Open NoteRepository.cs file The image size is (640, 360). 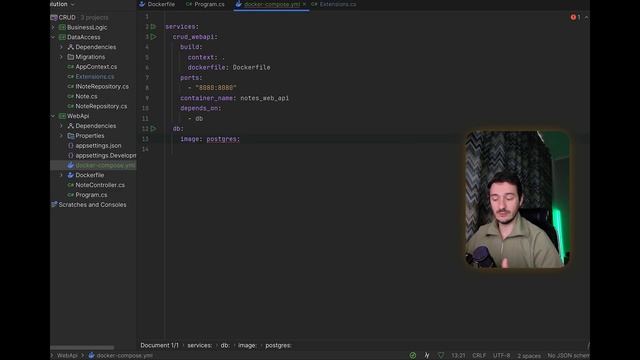[x=101, y=106]
